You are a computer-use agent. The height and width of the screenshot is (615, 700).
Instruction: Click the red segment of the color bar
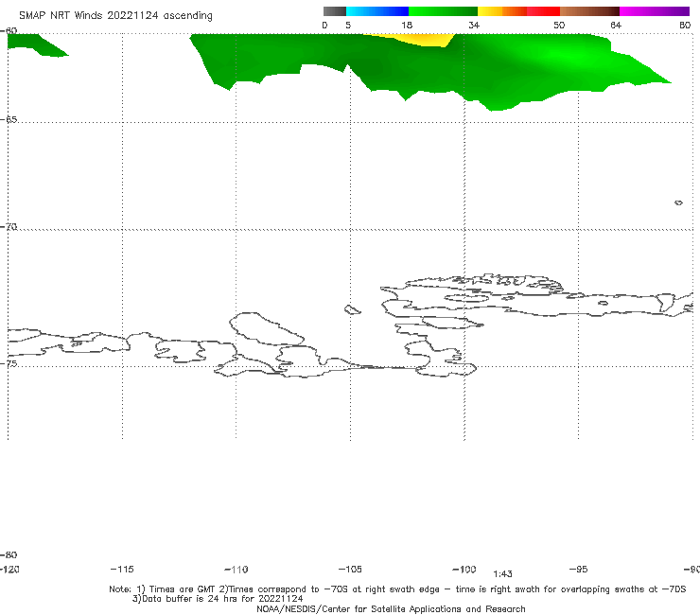pos(543,11)
